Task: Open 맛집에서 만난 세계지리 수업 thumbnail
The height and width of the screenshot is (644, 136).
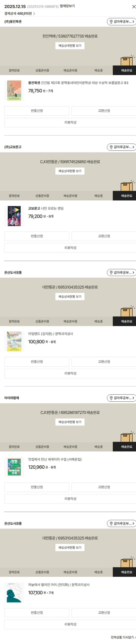Action: pyautogui.click(x=14, y=467)
